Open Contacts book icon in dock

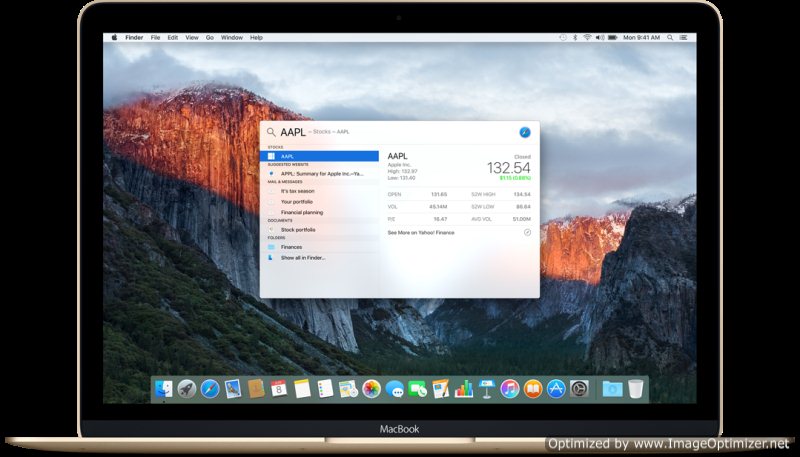point(256,389)
